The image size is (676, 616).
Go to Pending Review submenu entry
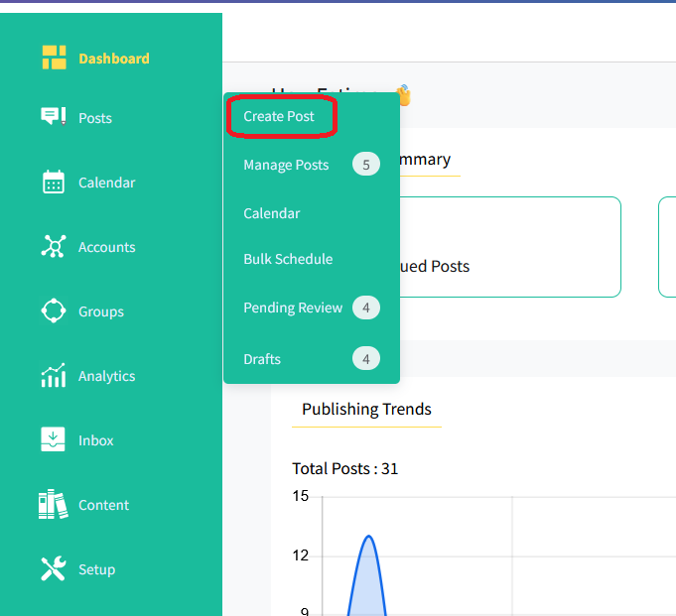click(293, 308)
